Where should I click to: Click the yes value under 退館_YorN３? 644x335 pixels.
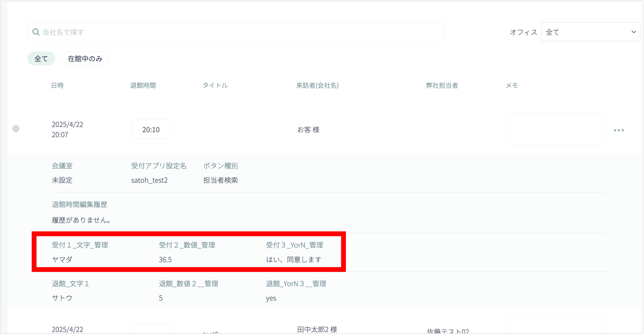click(271, 298)
